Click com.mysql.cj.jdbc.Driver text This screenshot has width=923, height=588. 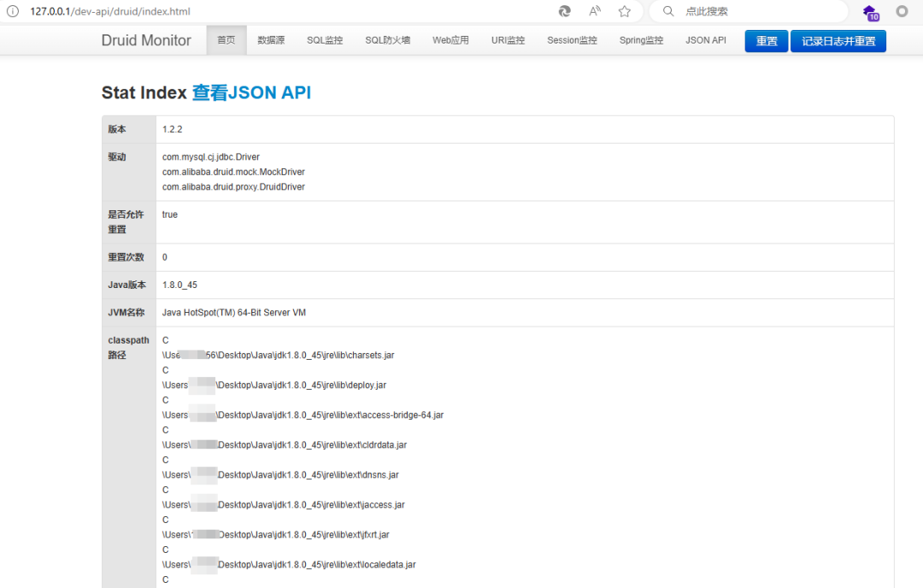coord(211,156)
